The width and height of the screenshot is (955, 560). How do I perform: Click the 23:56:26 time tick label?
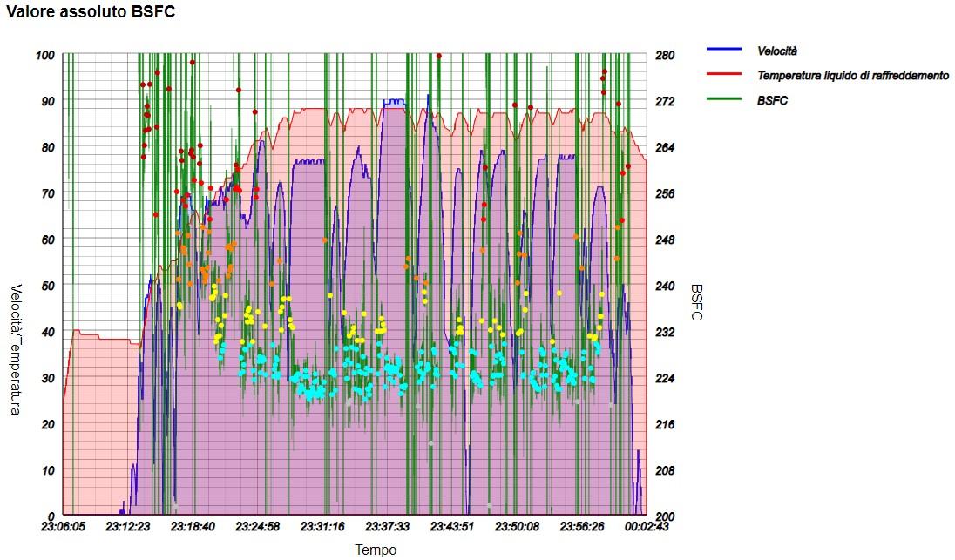click(579, 527)
